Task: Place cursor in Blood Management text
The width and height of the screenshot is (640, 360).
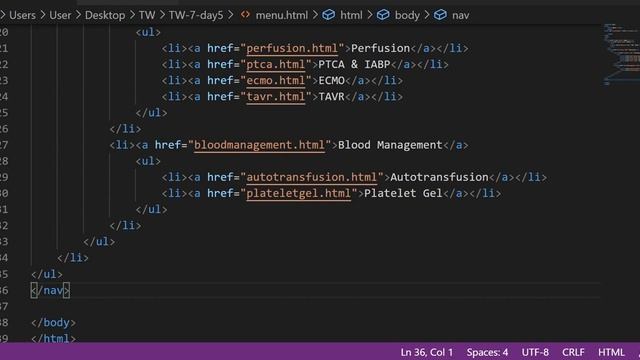Action: point(390,145)
